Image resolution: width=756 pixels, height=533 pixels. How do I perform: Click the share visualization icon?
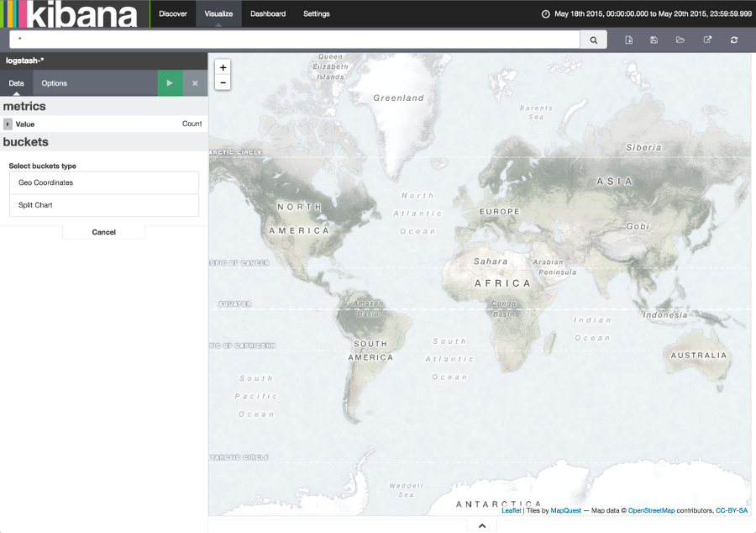click(707, 39)
